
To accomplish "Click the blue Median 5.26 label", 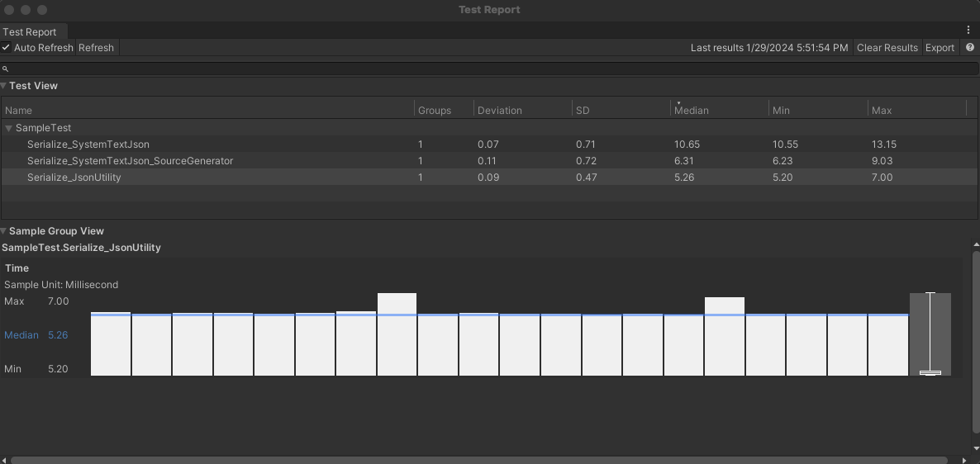I will point(36,335).
